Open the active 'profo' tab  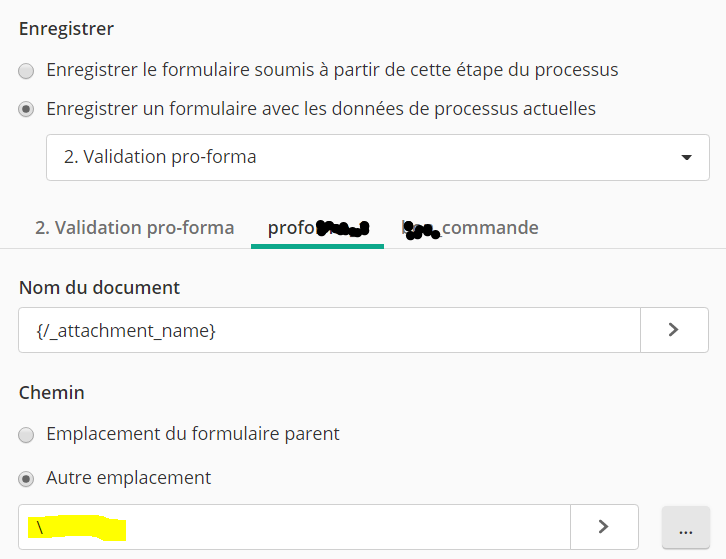point(317,227)
